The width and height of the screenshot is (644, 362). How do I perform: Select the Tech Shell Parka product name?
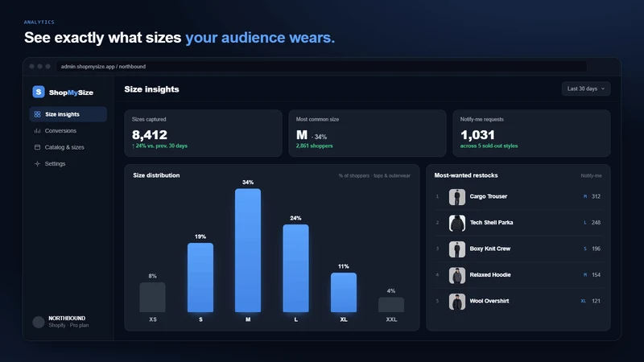(x=491, y=223)
